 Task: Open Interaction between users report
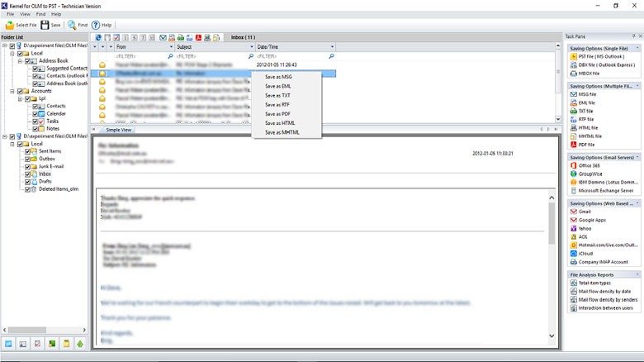(602, 308)
